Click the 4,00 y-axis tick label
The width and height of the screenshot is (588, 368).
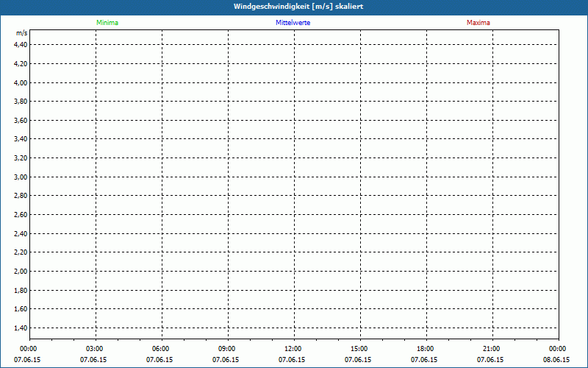pyautogui.click(x=21, y=82)
